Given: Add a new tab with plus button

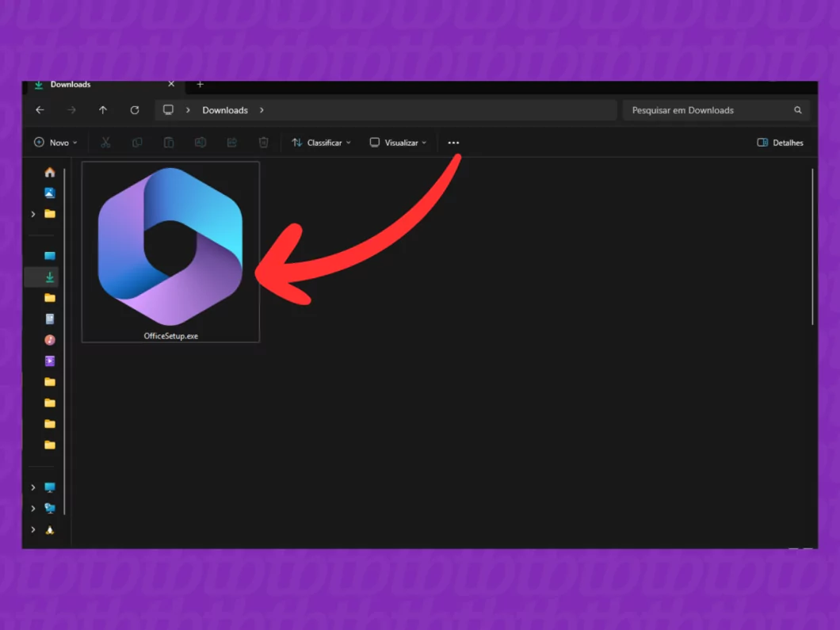Looking at the screenshot, I should pyautogui.click(x=200, y=85).
